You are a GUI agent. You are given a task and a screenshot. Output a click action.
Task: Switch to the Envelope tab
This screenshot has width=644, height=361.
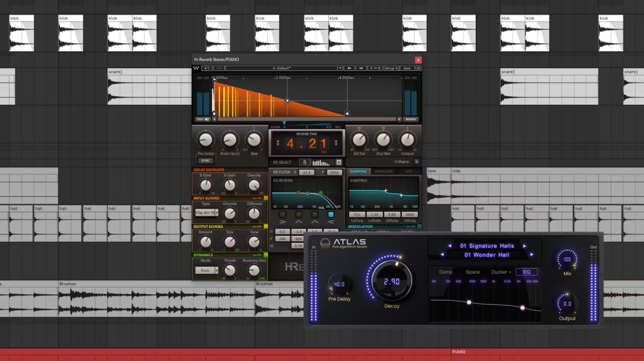coord(383,171)
